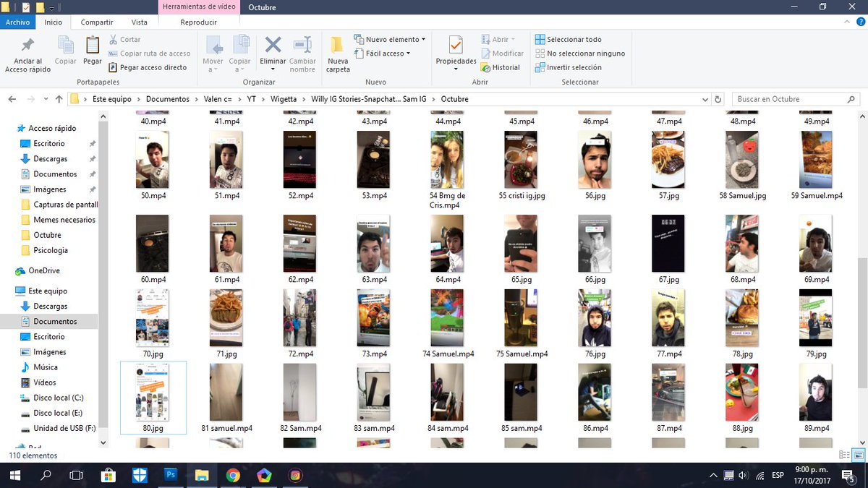868x488 pixels.
Task: Click the Cortar scissors command
Action: (125, 40)
